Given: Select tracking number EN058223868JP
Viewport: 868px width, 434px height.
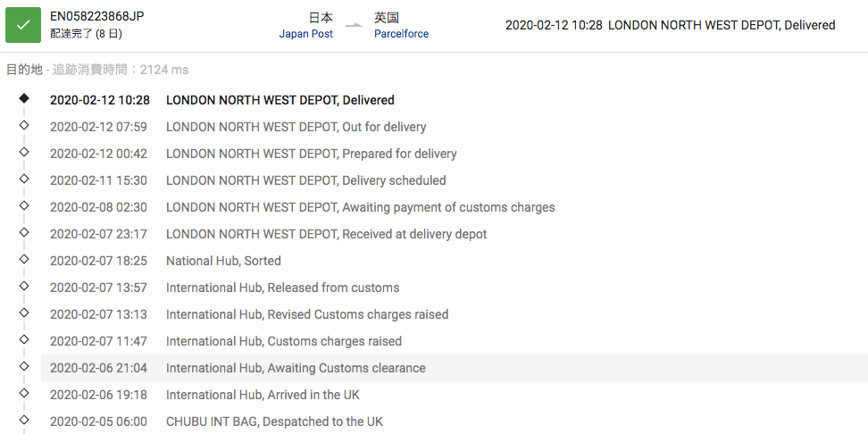Looking at the screenshot, I should click(x=97, y=17).
